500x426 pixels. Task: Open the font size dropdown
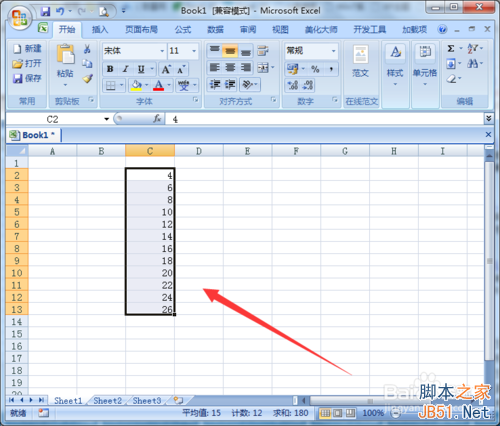pyautogui.click(x=194, y=51)
